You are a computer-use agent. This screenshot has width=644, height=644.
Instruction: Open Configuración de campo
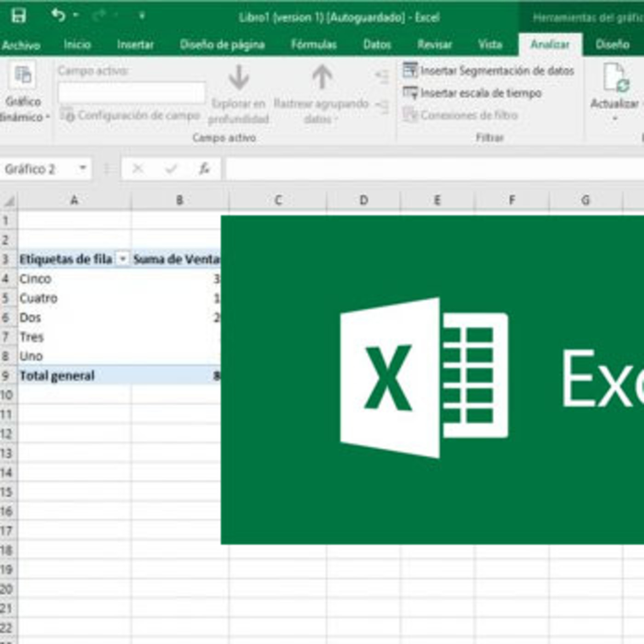(x=131, y=115)
